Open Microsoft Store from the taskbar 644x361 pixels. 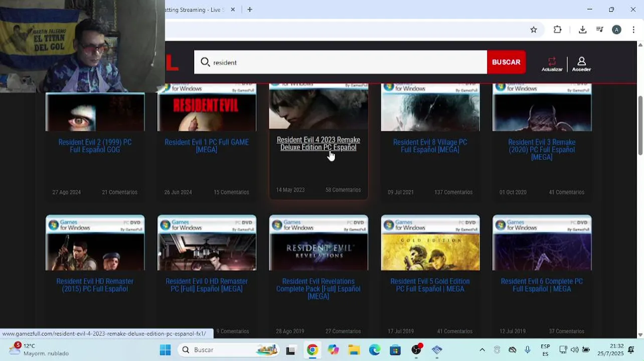point(395,350)
